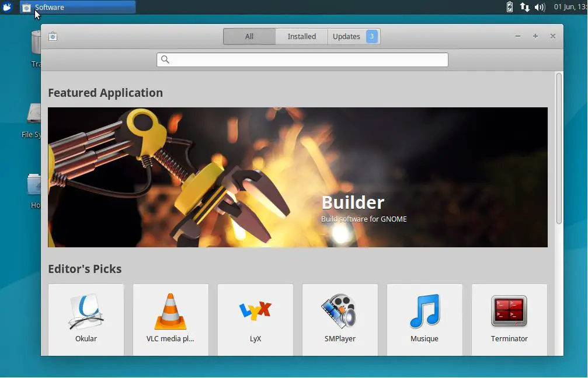The width and height of the screenshot is (588, 378).
Task: Switch to the Installed tab
Action: [x=302, y=36]
